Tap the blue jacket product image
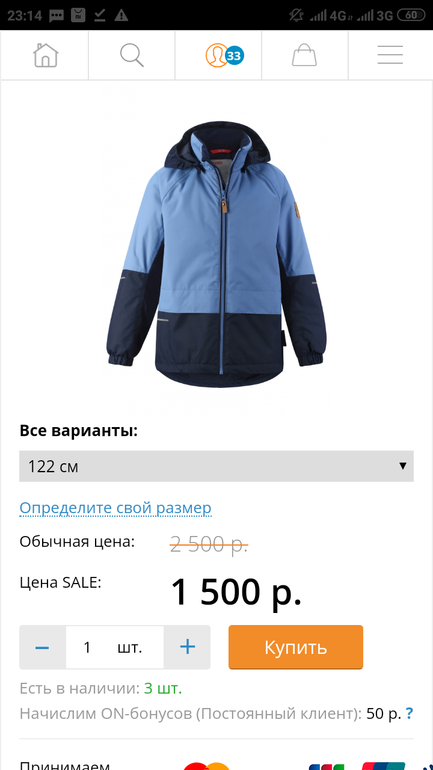Screen dimensions: 433x770 pos(216,255)
